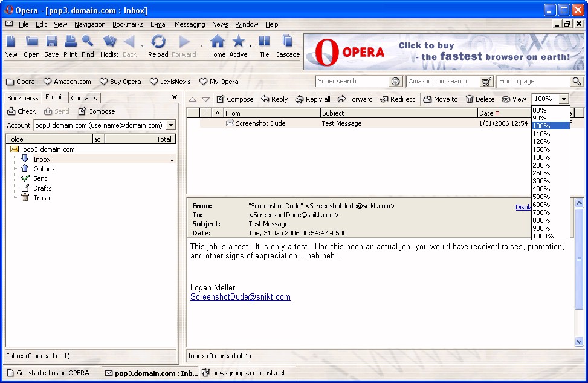Open the Account selection dropdown
Viewport: 588px width, 383px height.
click(170, 125)
